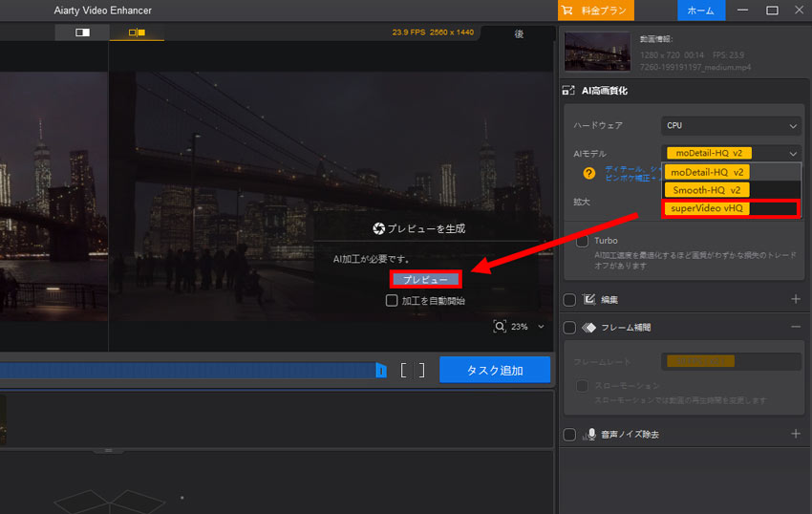Tick the 加工を自動開始 checkbox

pos(392,301)
